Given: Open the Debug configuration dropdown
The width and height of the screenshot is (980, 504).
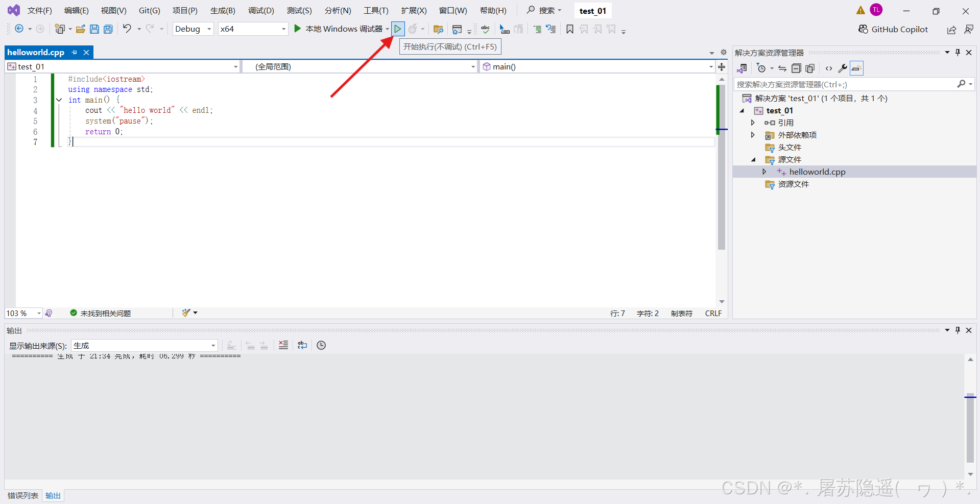Looking at the screenshot, I should pos(193,29).
